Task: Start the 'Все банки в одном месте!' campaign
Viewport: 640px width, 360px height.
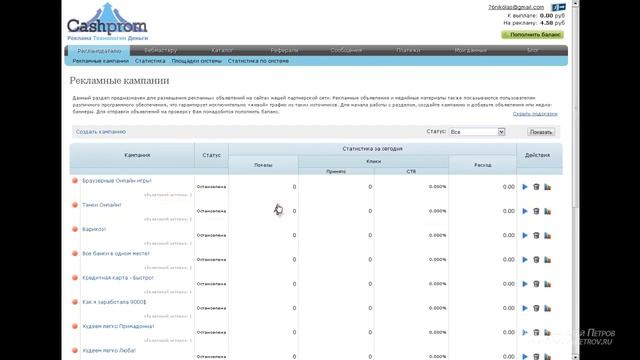Action: [525, 260]
